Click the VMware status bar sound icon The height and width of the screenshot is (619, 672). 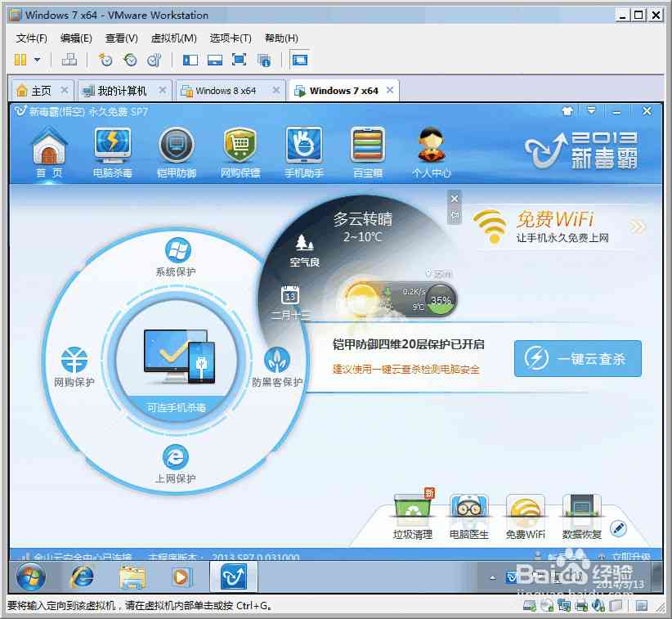(x=598, y=605)
